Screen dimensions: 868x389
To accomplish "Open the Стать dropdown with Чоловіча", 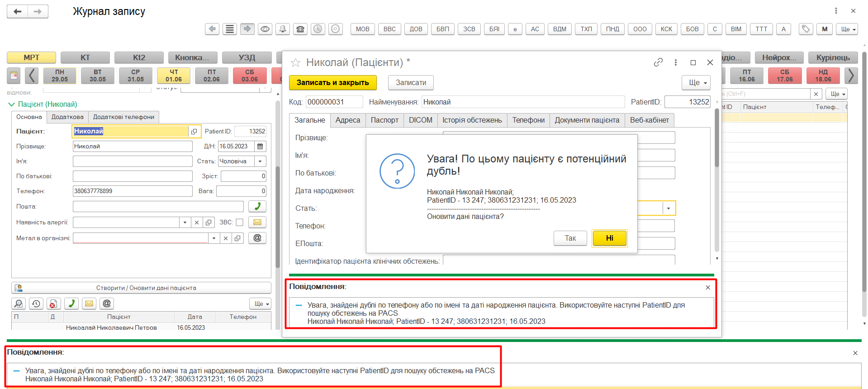I will tap(260, 161).
